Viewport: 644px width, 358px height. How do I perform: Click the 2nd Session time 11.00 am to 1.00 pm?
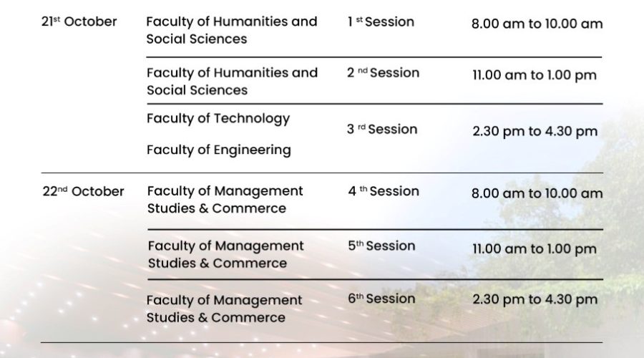pyautogui.click(x=535, y=74)
